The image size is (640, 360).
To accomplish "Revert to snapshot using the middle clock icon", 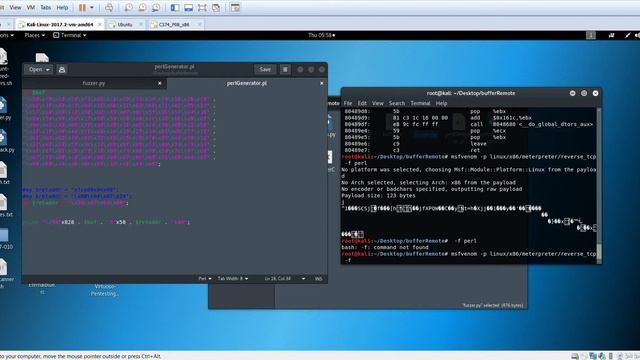I will pyautogui.click(x=142, y=7).
